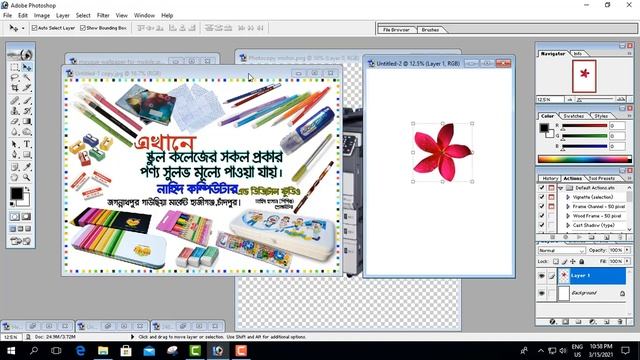Image resolution: width=640 pixels, height=360 pixels.
Task: Switch to the History tab
Action: 549,178
